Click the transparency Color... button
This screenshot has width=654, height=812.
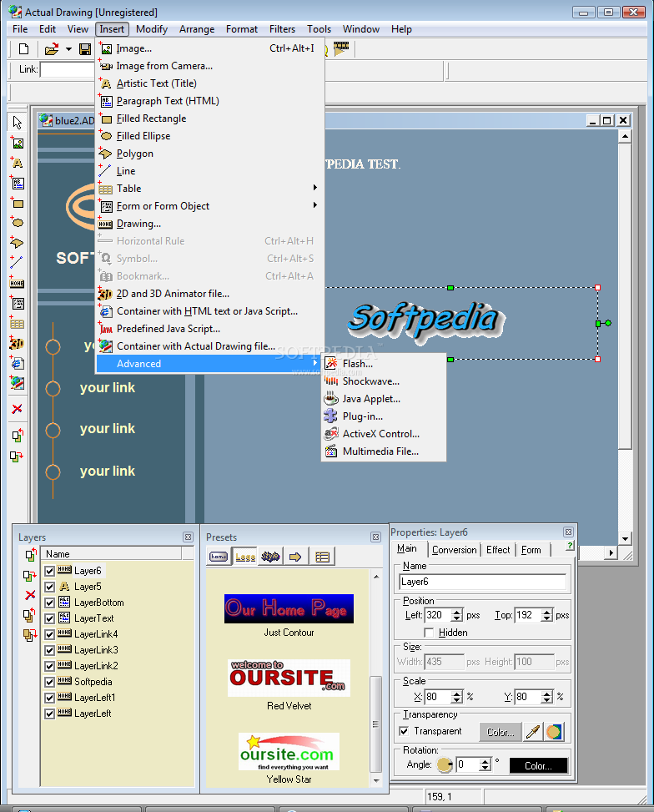pos(501,732)
